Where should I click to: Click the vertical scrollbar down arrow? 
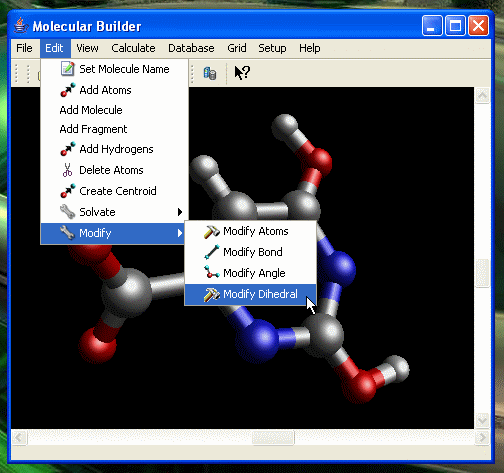pyautogui.click(x=482, y=421)
